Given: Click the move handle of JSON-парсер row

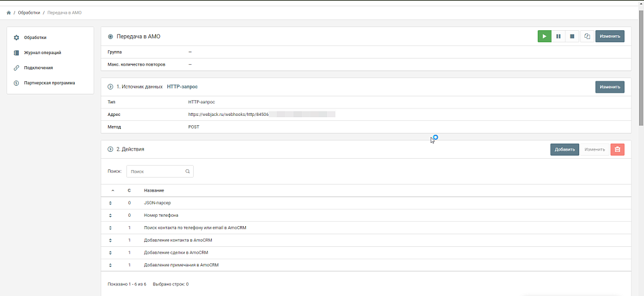Looking at the screenshot, I should 110,203.
